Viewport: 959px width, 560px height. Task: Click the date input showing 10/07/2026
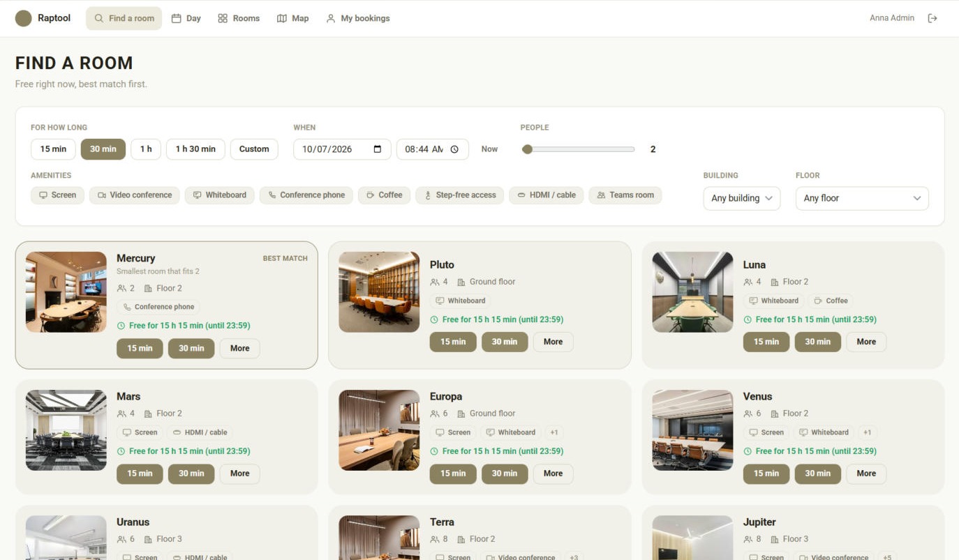point(342,149)
